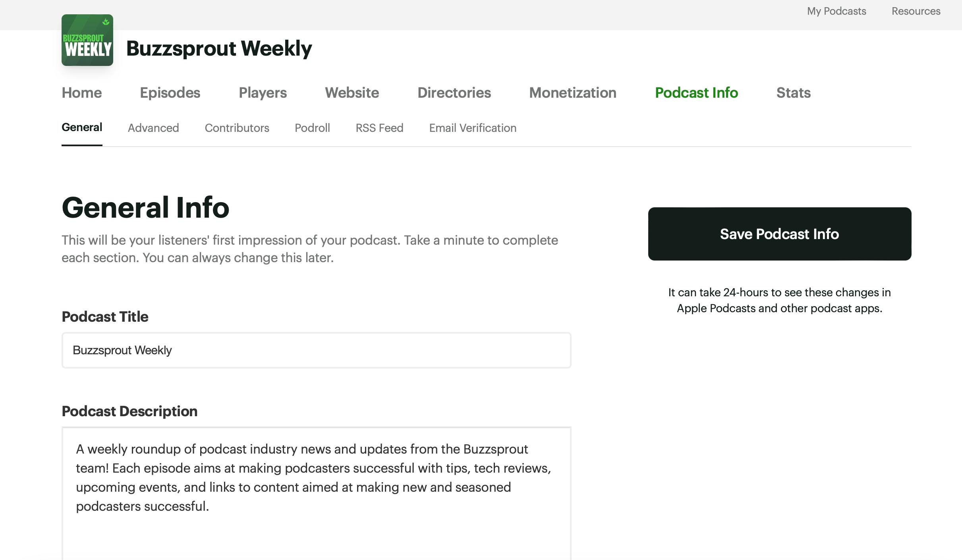This screenshot has height=560, width=962.
Task: Open the Monetization section
Action: 573,93
